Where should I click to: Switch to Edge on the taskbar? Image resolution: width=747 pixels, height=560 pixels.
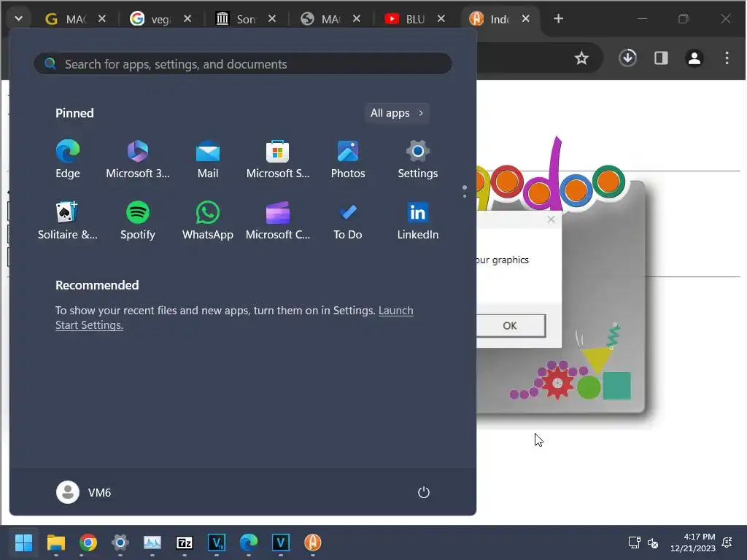pyautogui.click(x=249, y=542)
